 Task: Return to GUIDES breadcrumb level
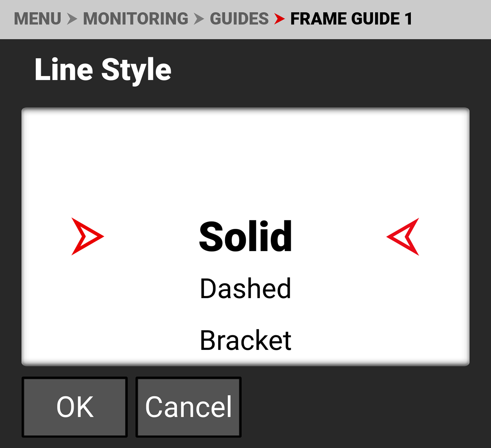[x=239, y=19]
